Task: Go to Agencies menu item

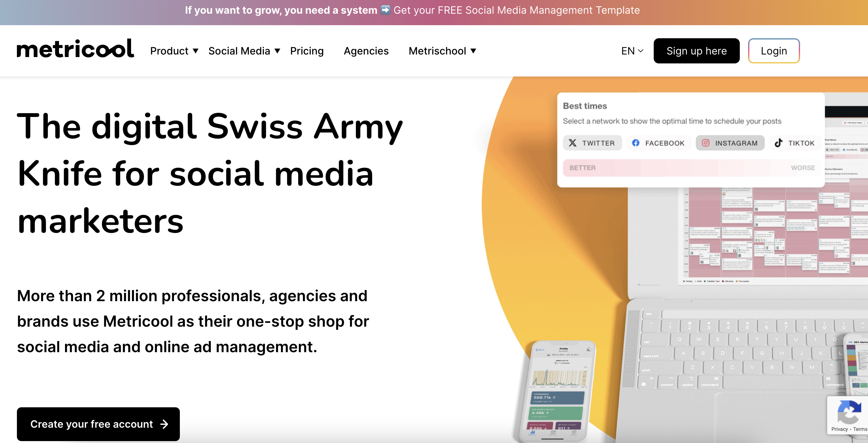Action: pos(366,51)
